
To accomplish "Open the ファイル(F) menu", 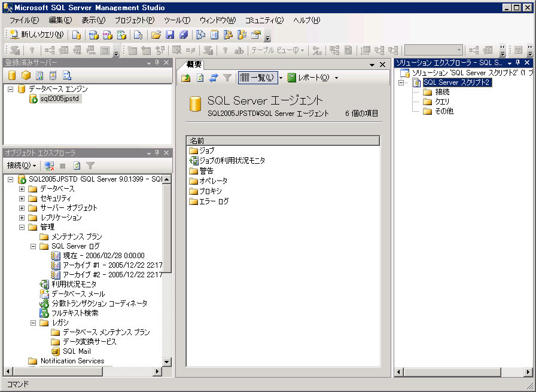I will pyautogui.click(x=25, y=20).
